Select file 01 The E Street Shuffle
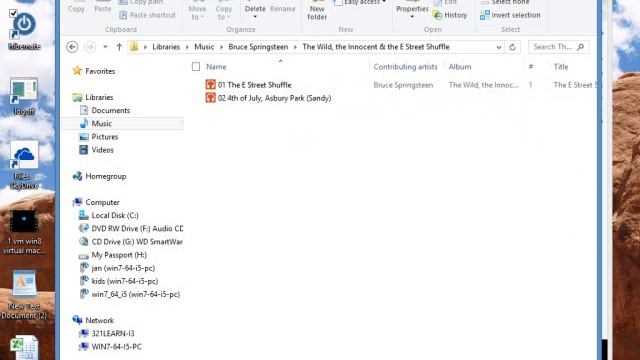Screen dimensions: 640x360 pos(254,85)
